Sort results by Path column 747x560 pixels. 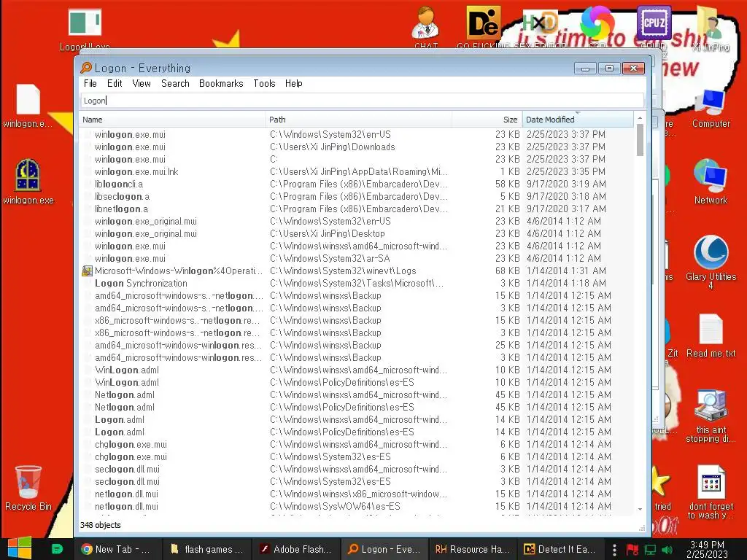[358, 120]
